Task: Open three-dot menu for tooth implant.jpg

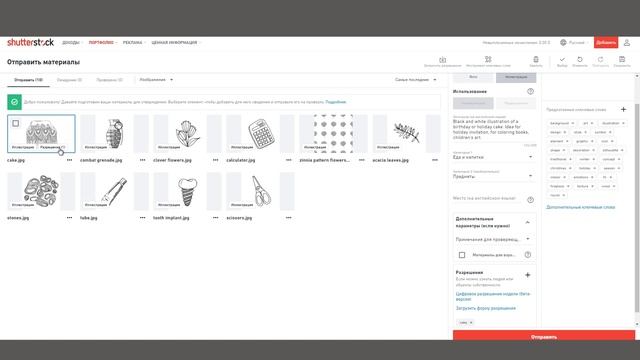Action: [216, 218]
